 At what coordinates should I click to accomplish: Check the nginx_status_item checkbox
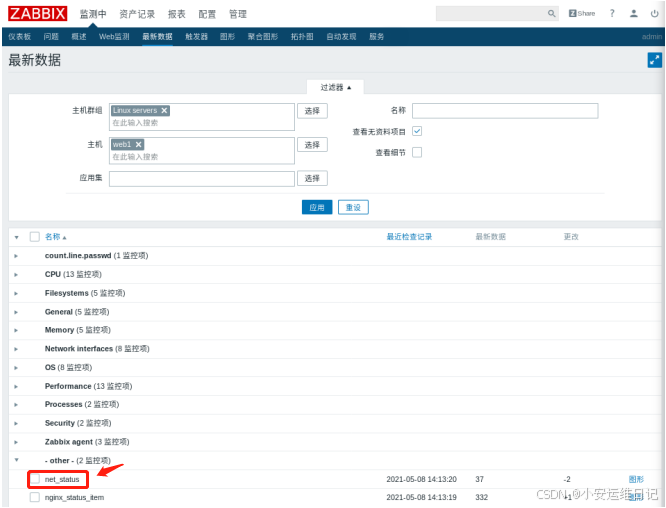click(35, 497)
